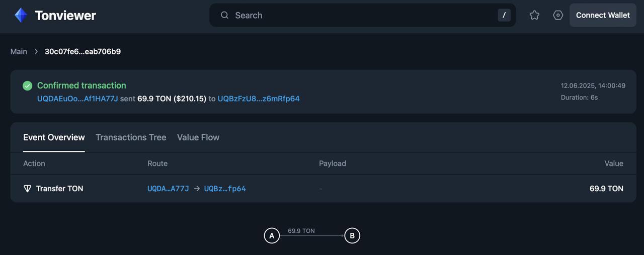
Task: Click the Transfer TON triangle icon
Action: pyautogui.click(x=28, y=189)
